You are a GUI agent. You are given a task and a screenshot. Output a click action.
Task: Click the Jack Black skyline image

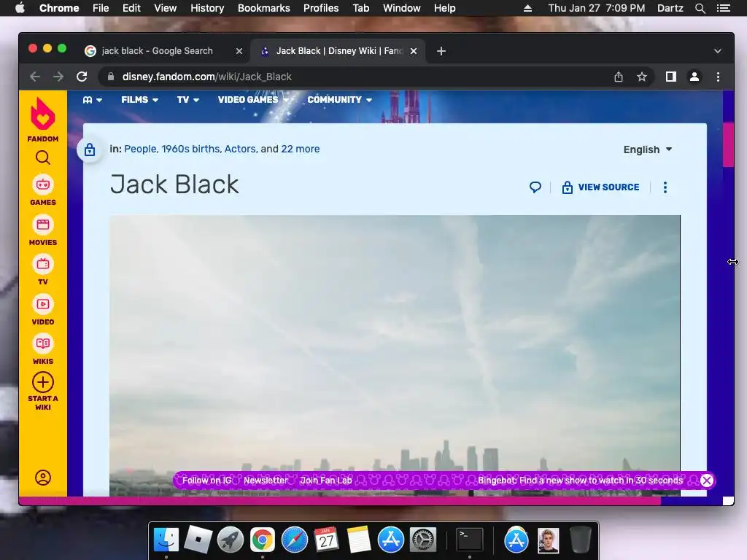395,356
